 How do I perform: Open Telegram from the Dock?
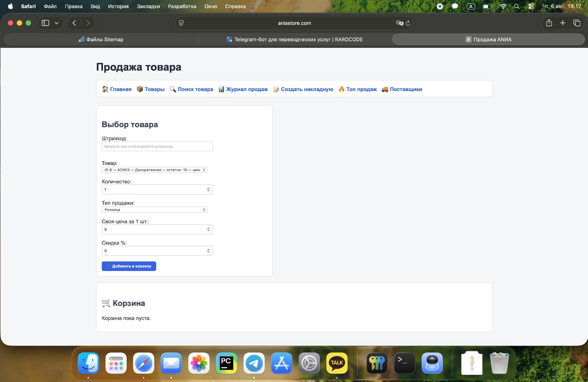[x=254, y=363]
